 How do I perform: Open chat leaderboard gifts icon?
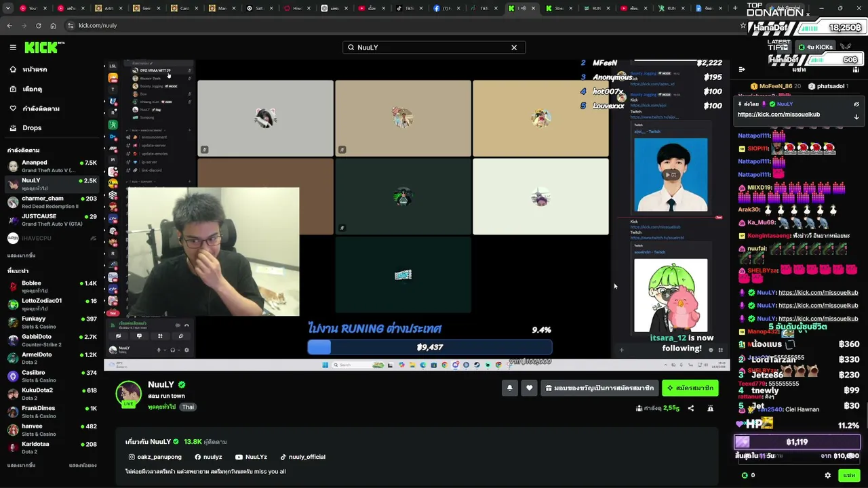[x=856, y=69]
